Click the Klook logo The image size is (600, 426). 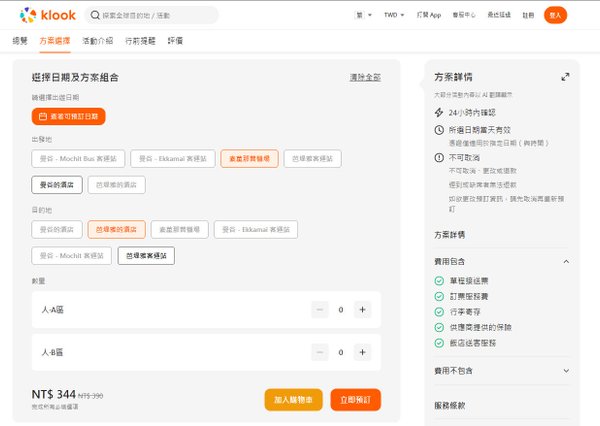48,15
